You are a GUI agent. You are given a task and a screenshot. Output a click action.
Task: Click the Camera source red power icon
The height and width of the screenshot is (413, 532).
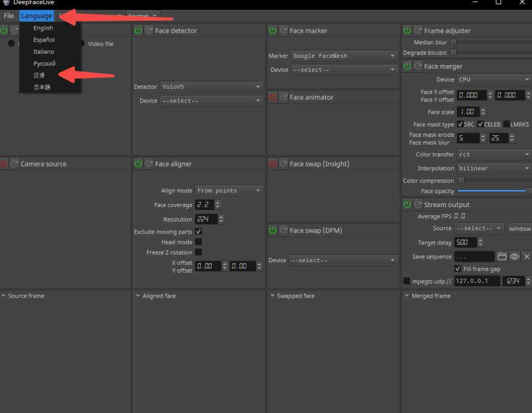pyautogui.click(x=4, y=164)
